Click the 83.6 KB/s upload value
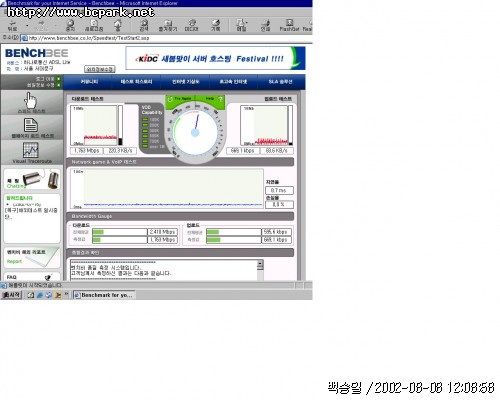The height and width of the screenshot is (400, 500). pyautogui.click(x=277, y=151)
